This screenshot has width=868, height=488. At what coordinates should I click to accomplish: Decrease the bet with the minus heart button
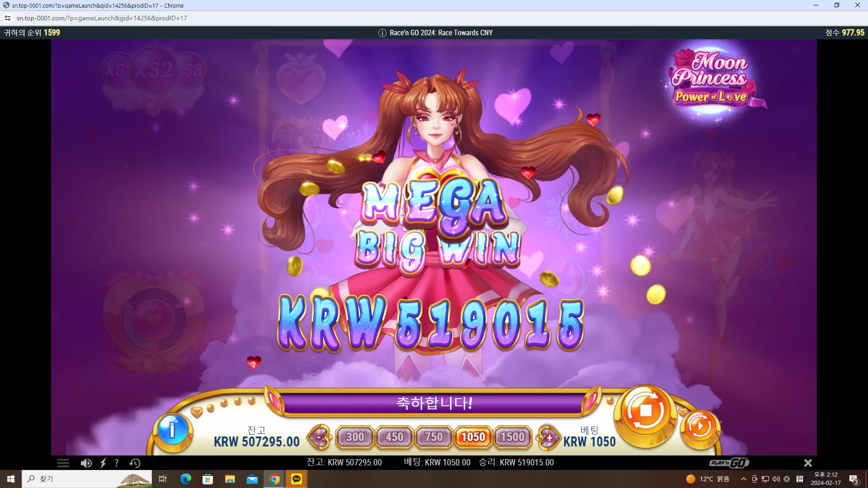coord(320,437)
